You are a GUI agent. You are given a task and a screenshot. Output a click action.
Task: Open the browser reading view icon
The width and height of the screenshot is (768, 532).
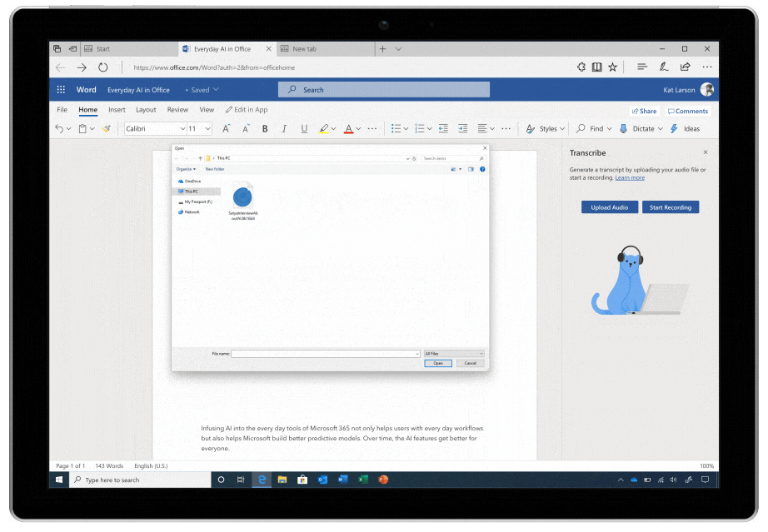pyautogui.click(x=597, y=67)
